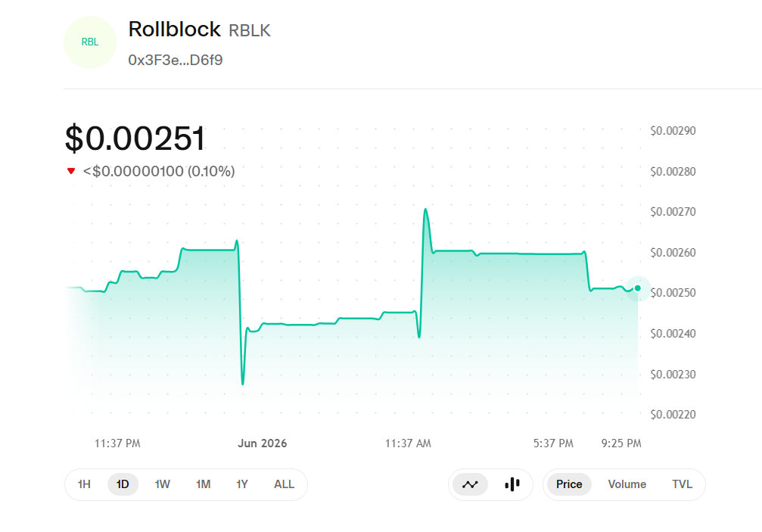Switch to the candlestick chart view icon

coord(512,484)
